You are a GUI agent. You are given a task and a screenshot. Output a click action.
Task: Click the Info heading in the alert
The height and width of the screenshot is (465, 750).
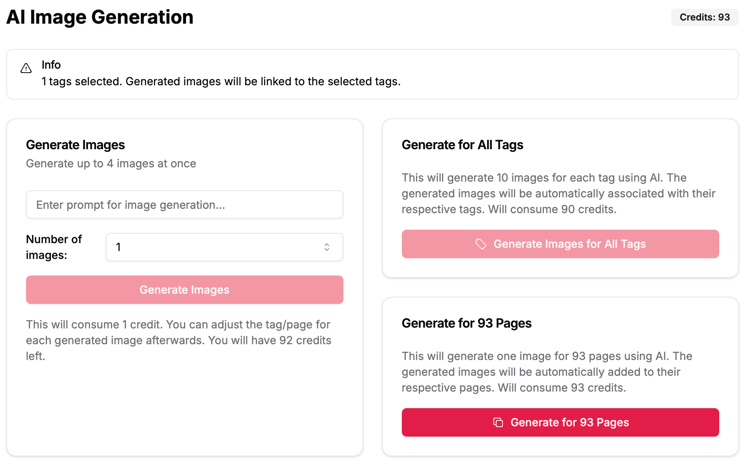(x=51, y=65)
